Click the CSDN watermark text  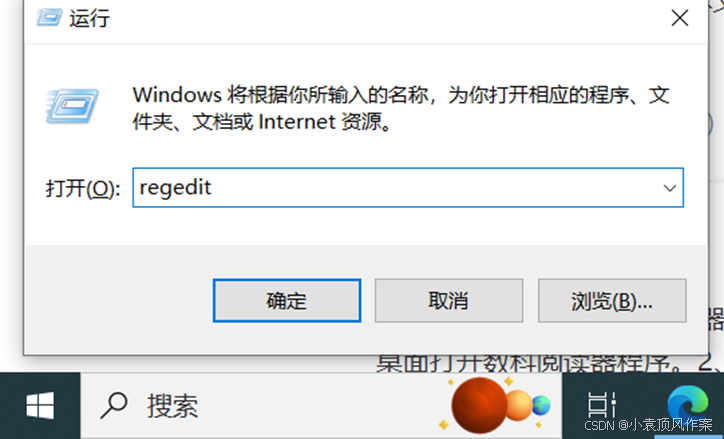[x=648, y=425]
